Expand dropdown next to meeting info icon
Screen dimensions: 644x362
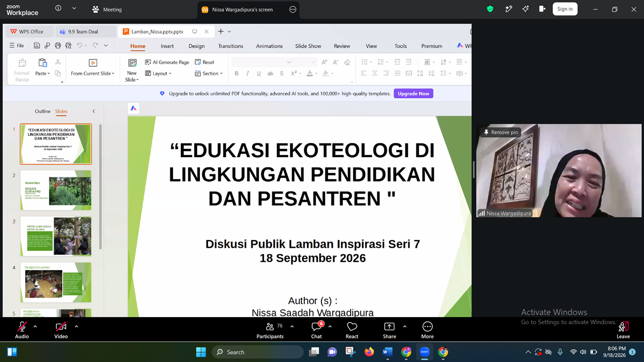click(74, 9)
